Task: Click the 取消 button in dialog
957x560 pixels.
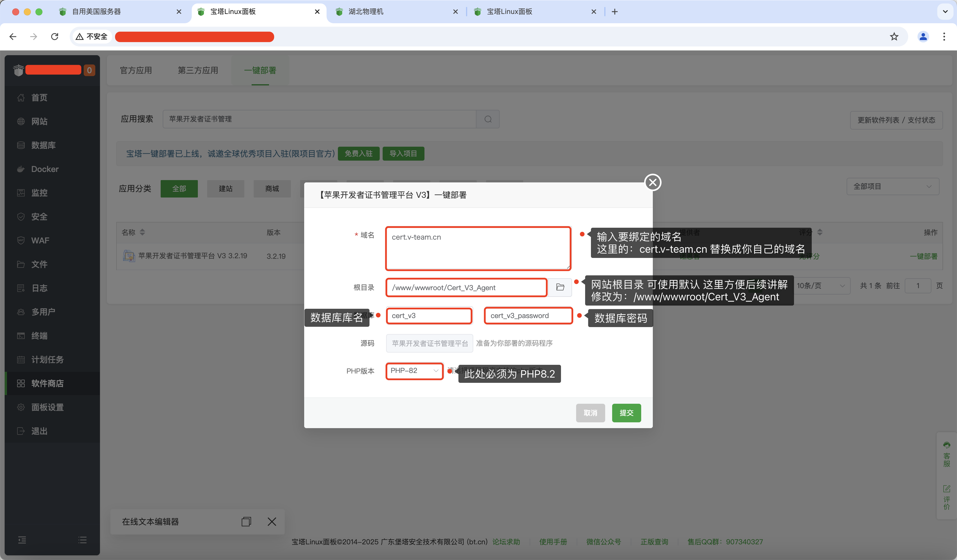Action: coord(590,413)
